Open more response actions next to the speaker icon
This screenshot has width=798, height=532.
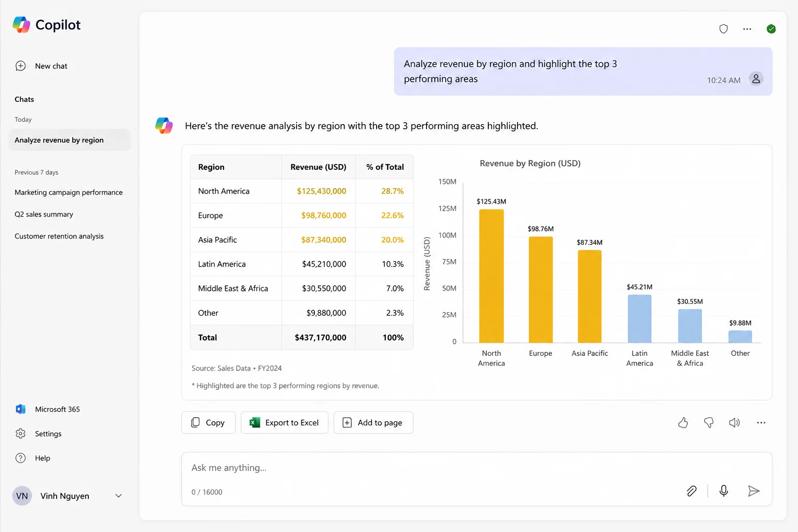[761, 423]
